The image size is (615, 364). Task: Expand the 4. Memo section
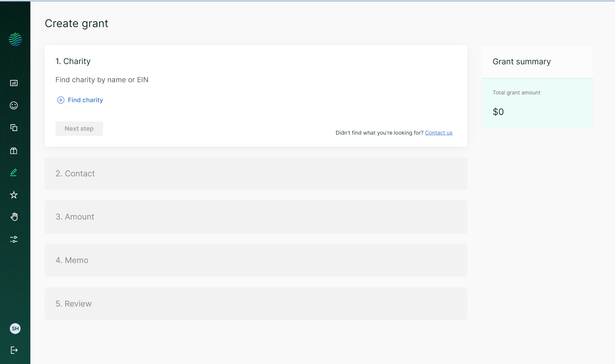pos(256,260)
